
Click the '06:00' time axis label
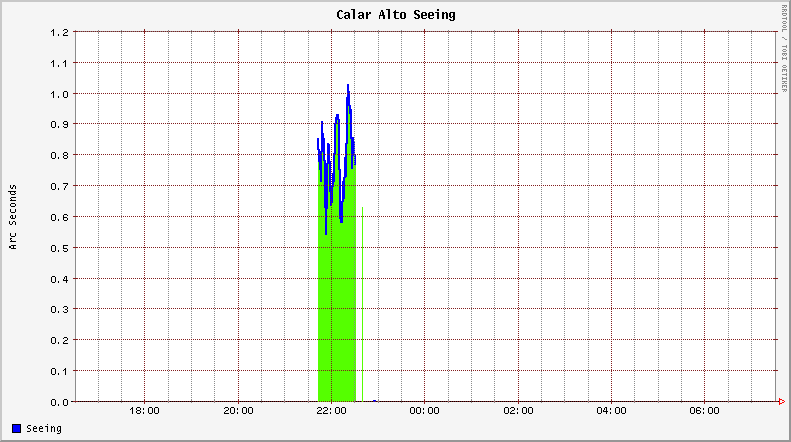coord(704,411)
